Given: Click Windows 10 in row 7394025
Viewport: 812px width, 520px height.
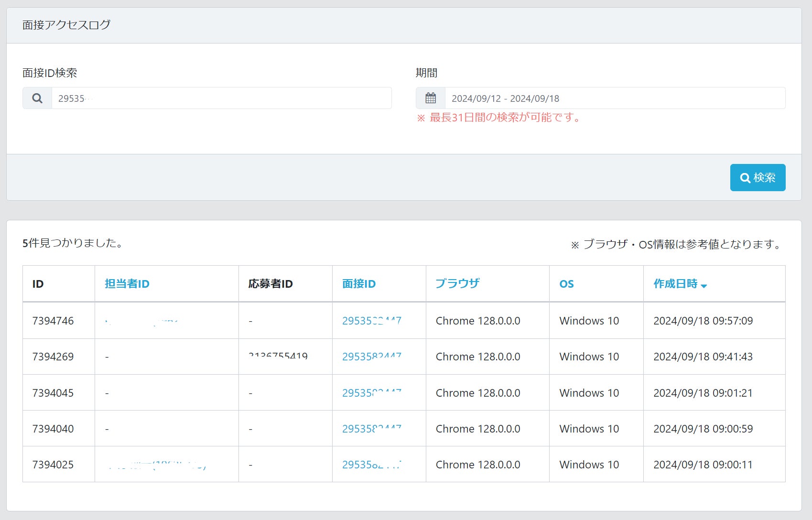Looking at the screenshot, I should [589, 465].
